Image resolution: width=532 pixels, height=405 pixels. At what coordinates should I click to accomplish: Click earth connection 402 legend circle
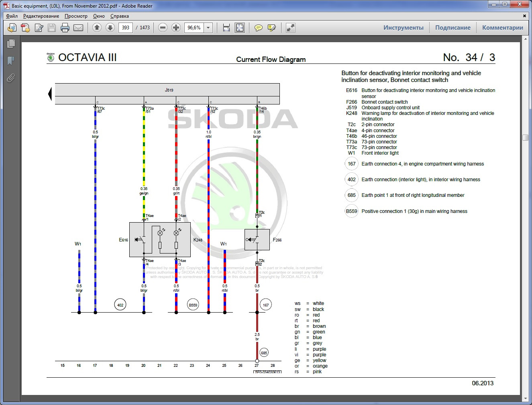tap(352, 180)
